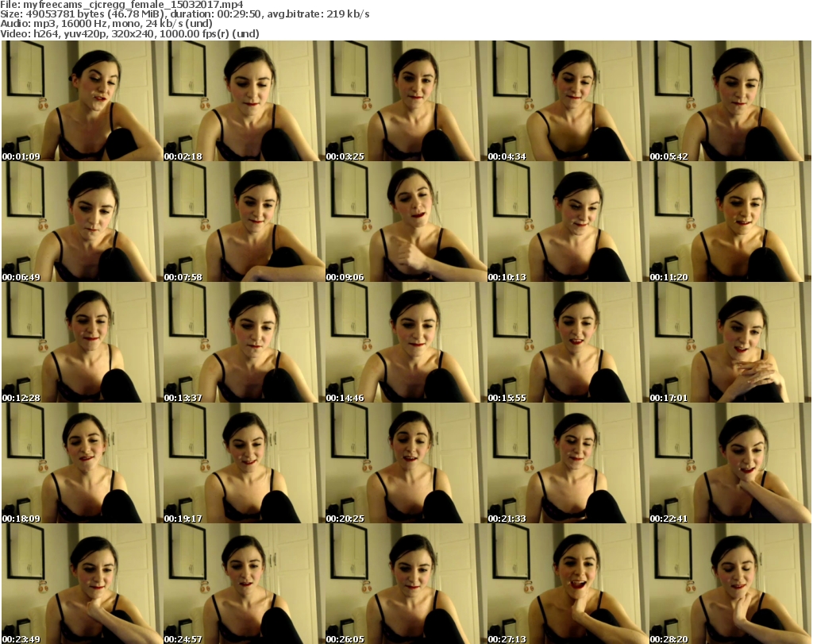The height and width of the screenshot is (644, 813).
Task: Select the thumbnail frame at 00:26:05
Action: (406, 584)
